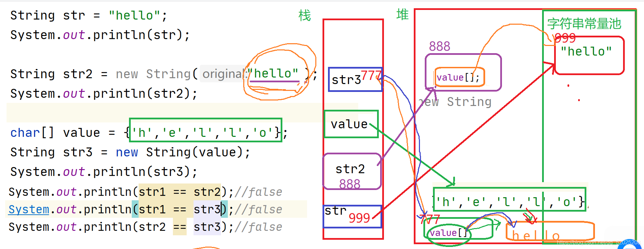Click the line String str = "hello";
Screen dimensions: 644x249
click(x=89, y=15)
